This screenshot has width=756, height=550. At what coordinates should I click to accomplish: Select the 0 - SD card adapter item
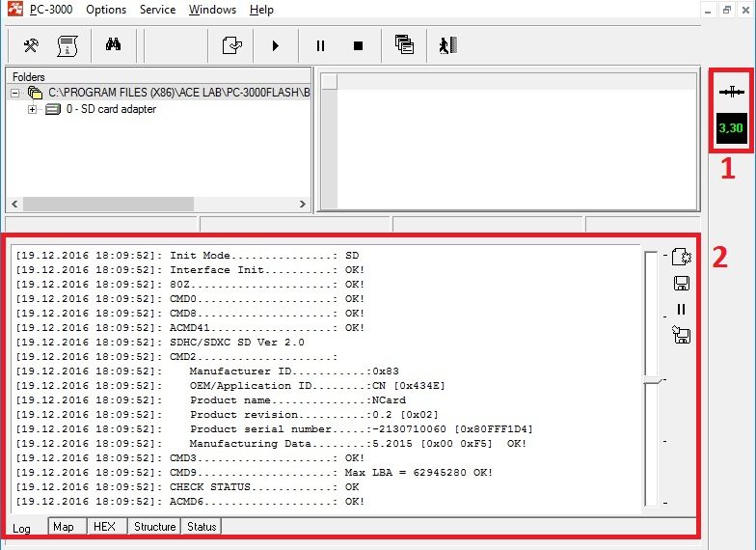(x=111, y=109)
